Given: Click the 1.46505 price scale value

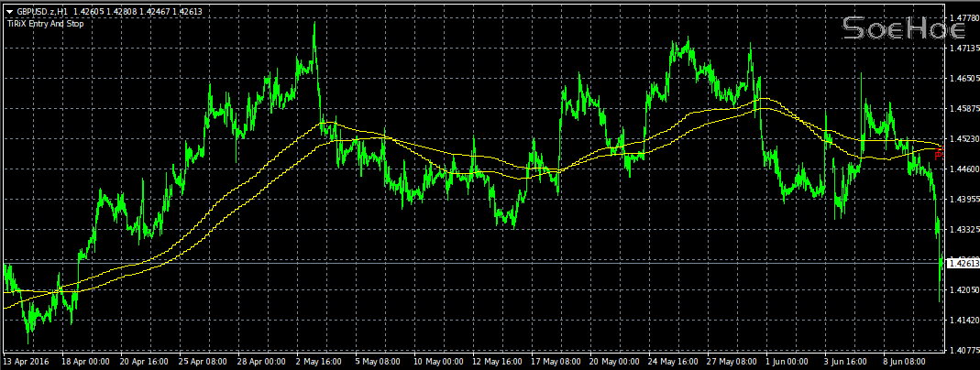Looking at the screenshot, I should [x=962, y=80].
